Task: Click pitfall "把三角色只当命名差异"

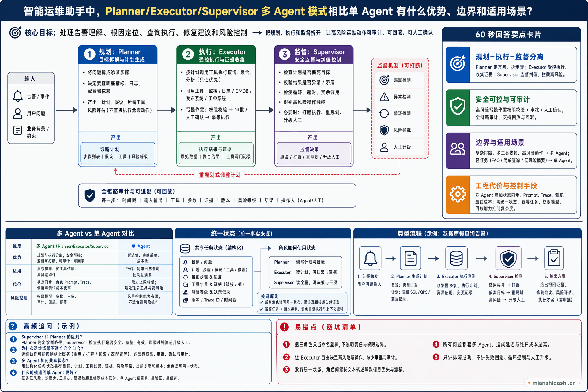Action: (x=341, y=345)
